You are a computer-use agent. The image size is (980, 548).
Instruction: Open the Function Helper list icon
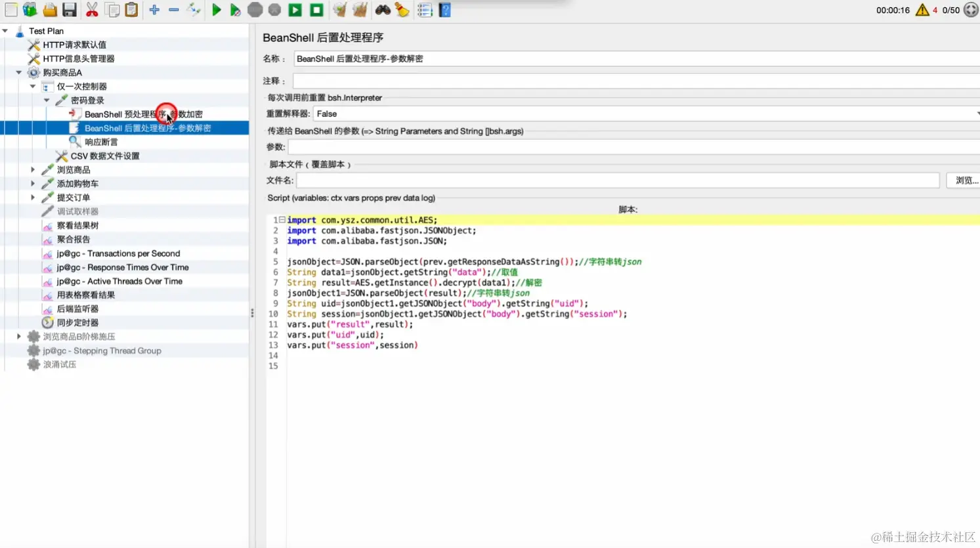425,10
